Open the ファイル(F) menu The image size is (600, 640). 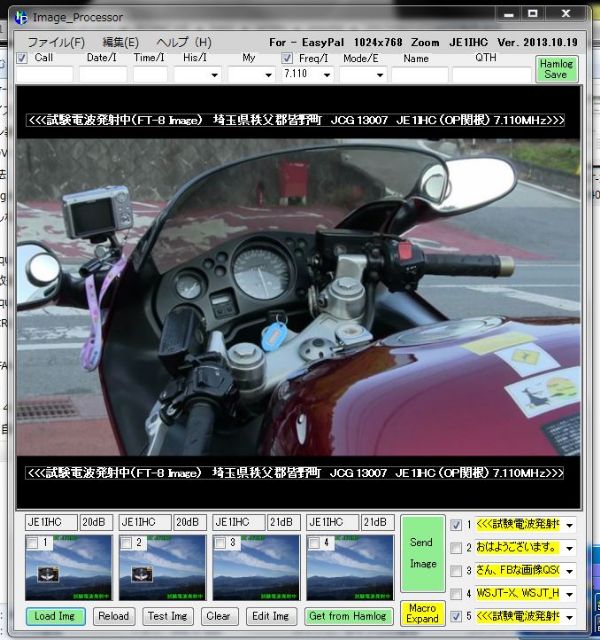pyautogui.click(x=55, y=42)
